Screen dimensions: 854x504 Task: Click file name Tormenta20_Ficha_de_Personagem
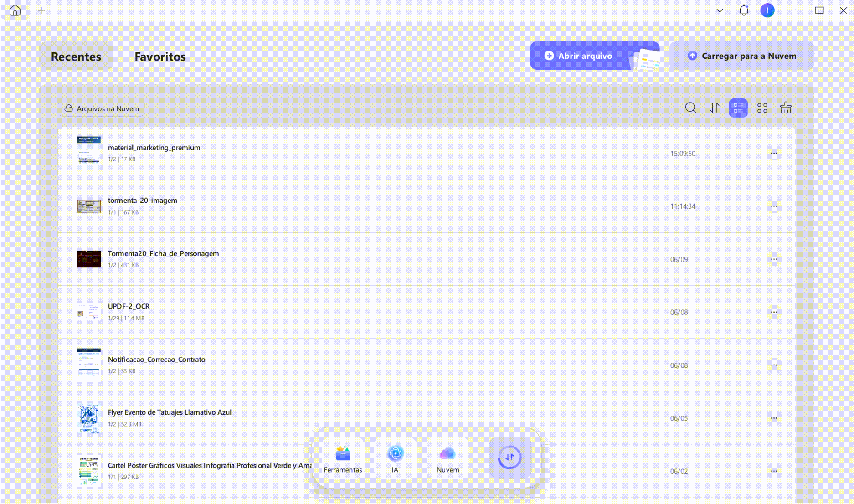(x=163, y=253)
